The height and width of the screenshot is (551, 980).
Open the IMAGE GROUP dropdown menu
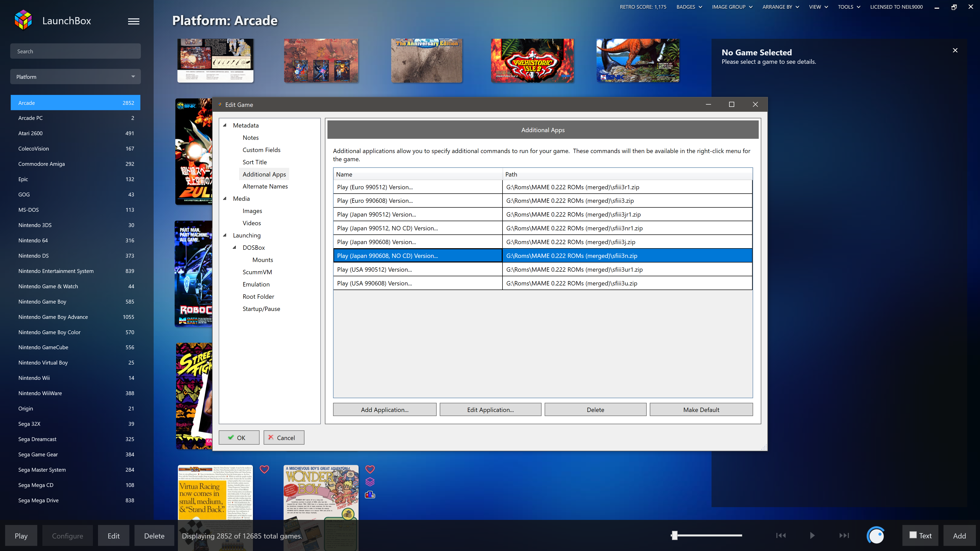click(732, 7)
